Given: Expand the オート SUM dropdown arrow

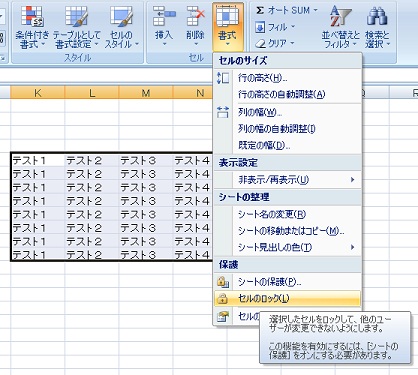Looking at the screenshot, I should click(x=315, y=10).
